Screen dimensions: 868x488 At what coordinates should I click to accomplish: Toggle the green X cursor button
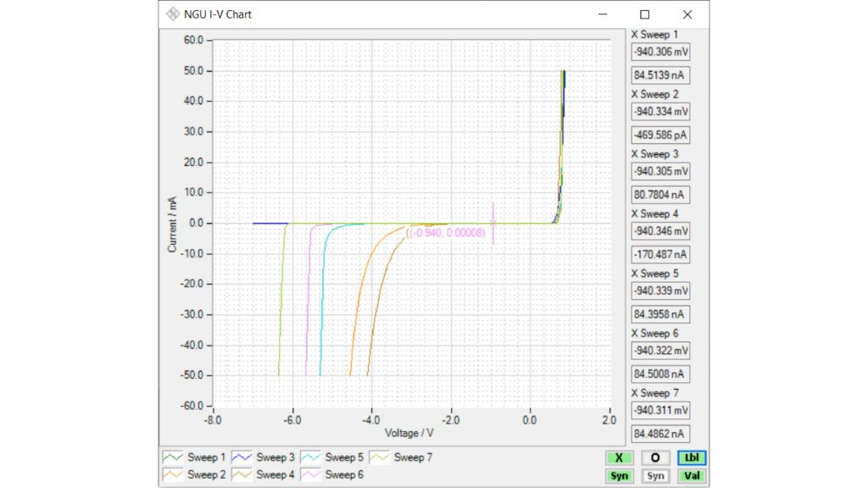pos(620,457)
